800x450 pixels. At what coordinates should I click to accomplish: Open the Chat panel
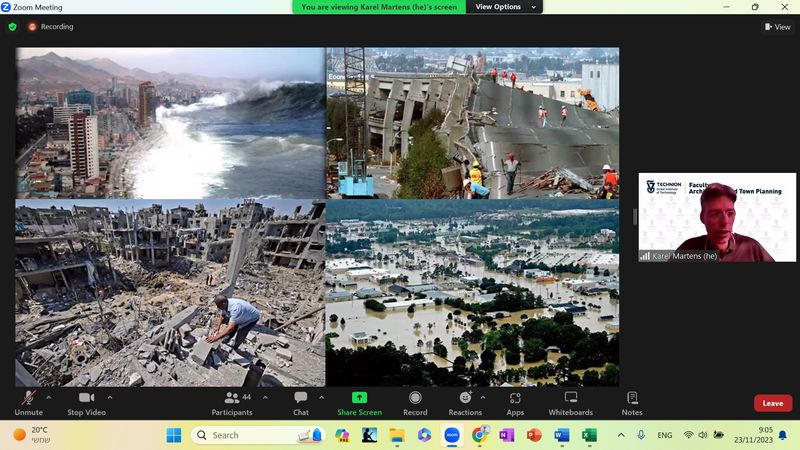tap(300, 402)
